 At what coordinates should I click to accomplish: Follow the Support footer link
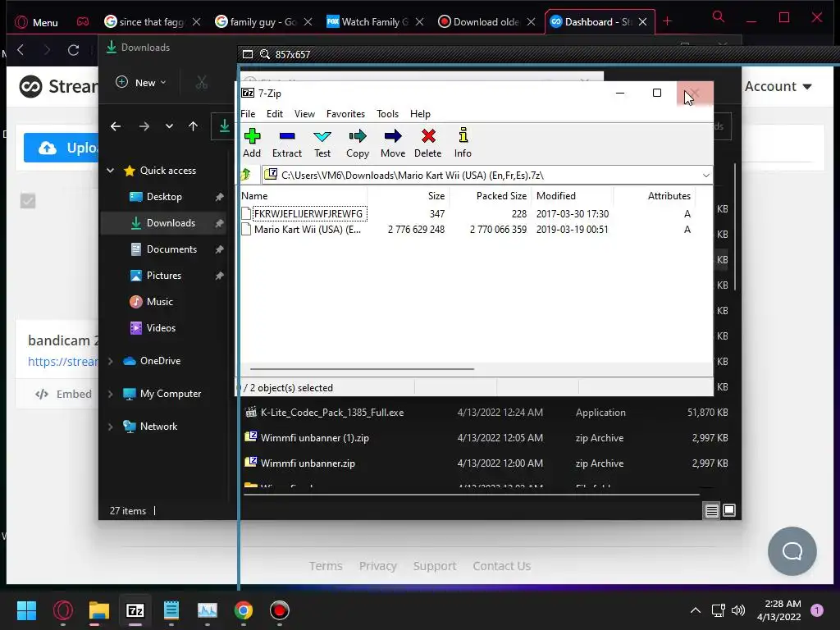pyautogui.click(x=435, y=566)
